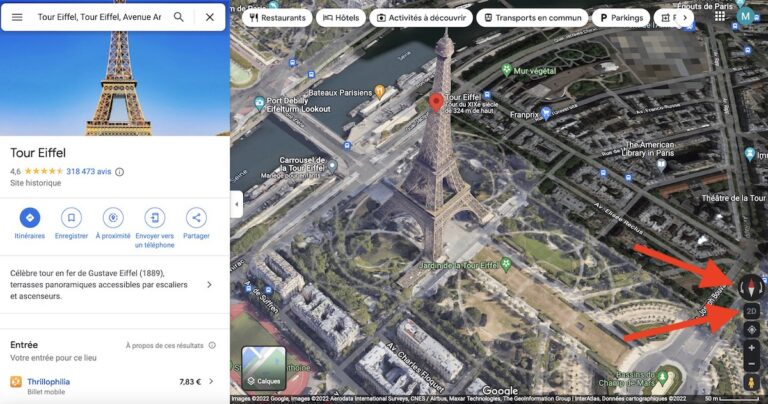Viewport: 768px width, 404px height.
Task: Select the Transports en commun chip
Action: click(x=532, y=18)
